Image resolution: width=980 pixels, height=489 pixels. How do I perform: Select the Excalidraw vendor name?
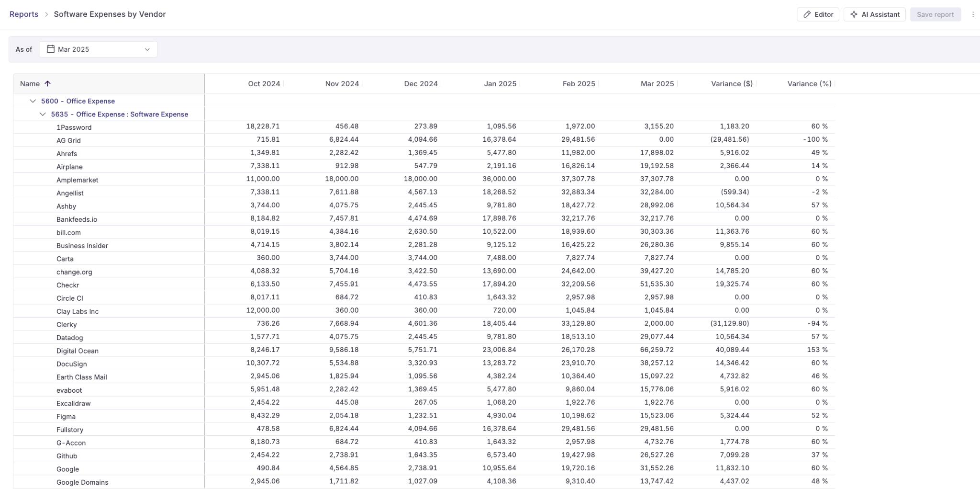click(73, 404)
